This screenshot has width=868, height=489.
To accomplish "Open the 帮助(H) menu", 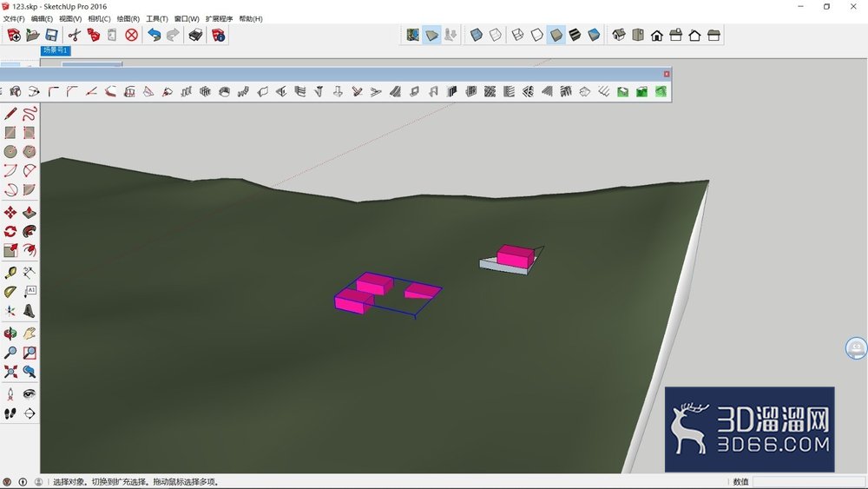I will tap(251, 19).
